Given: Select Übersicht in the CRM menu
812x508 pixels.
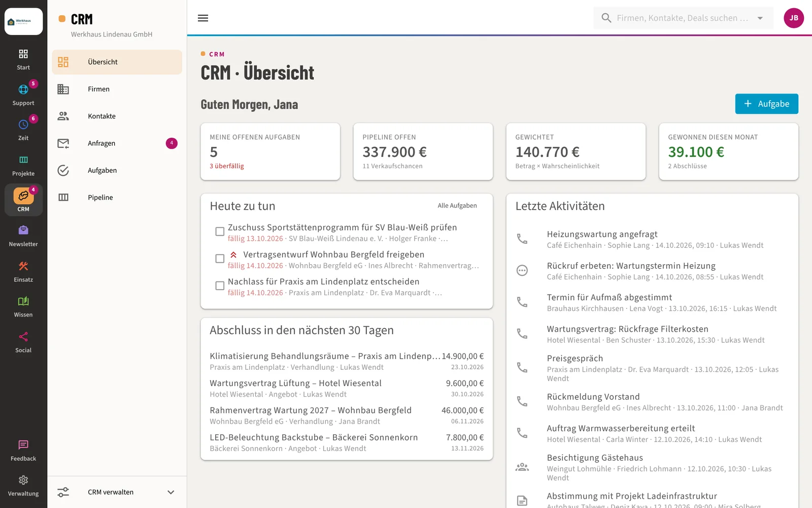Looking at the screenshot, I should click(117, 62).
